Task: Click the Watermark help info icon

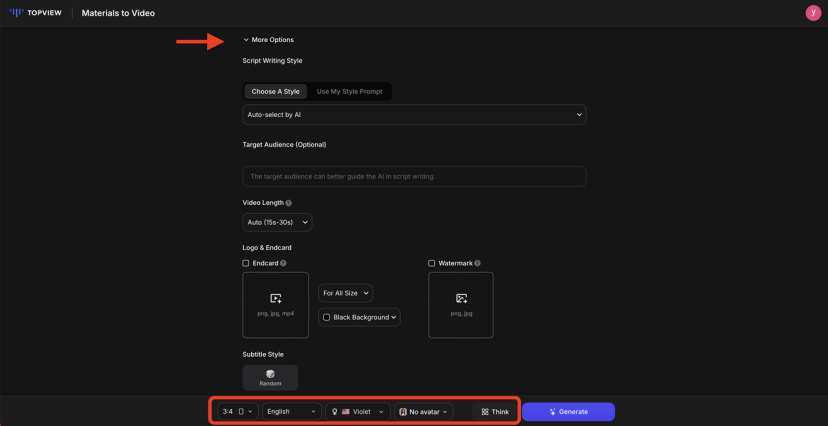Action: (478, 263)
